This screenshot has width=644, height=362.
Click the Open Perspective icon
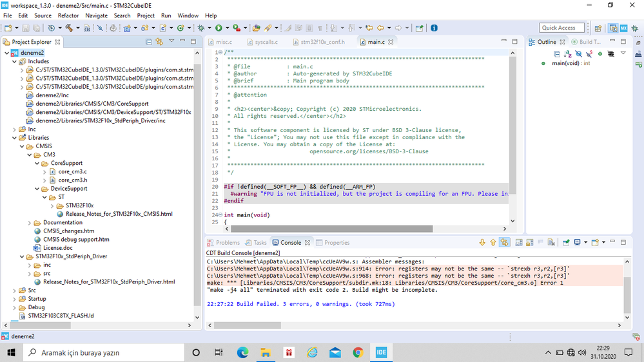click(x=598, y=28)
